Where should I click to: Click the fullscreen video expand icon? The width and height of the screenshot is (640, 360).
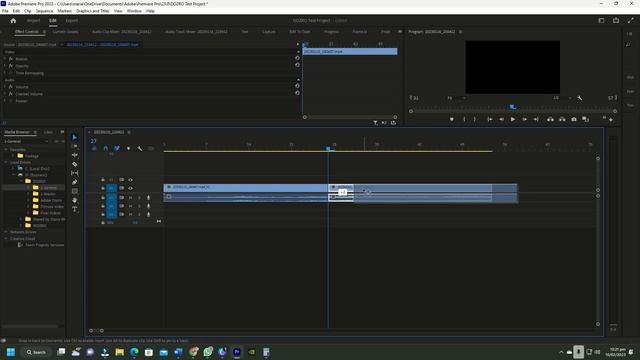[x=631, y=20]
